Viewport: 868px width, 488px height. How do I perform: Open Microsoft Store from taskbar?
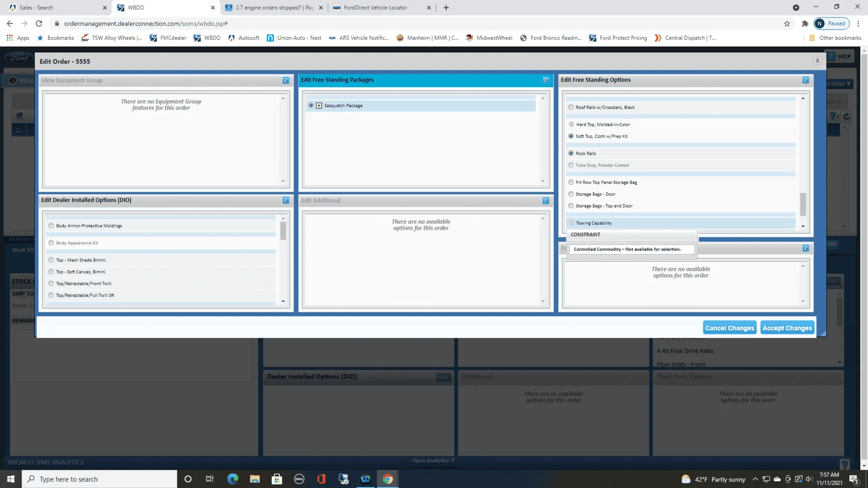tap(277, 479)
